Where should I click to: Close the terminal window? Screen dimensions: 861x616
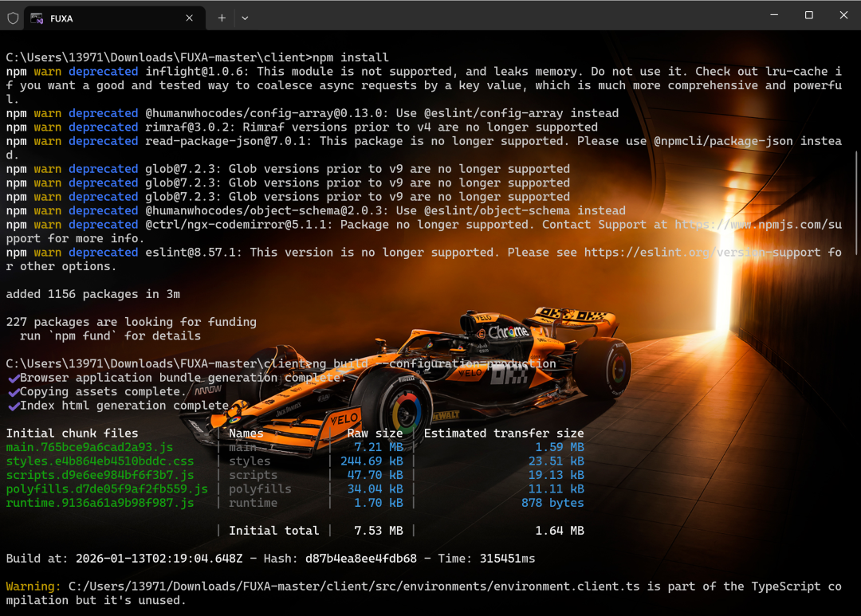click(x=843, y=15)
